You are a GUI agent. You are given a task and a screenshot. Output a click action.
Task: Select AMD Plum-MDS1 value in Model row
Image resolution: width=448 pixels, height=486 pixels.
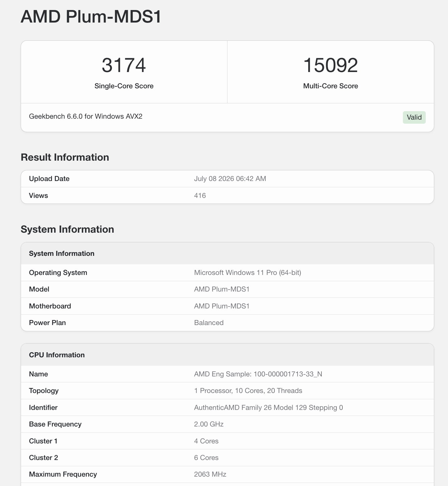click(x=222, y=289)
